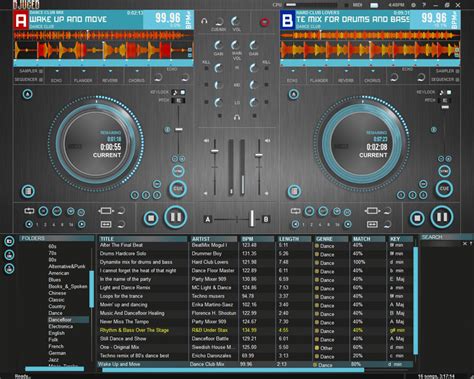The width and height of the screenshot is (474, 379).
Task: Click the record button in the mixer
Action: (265, 22)
